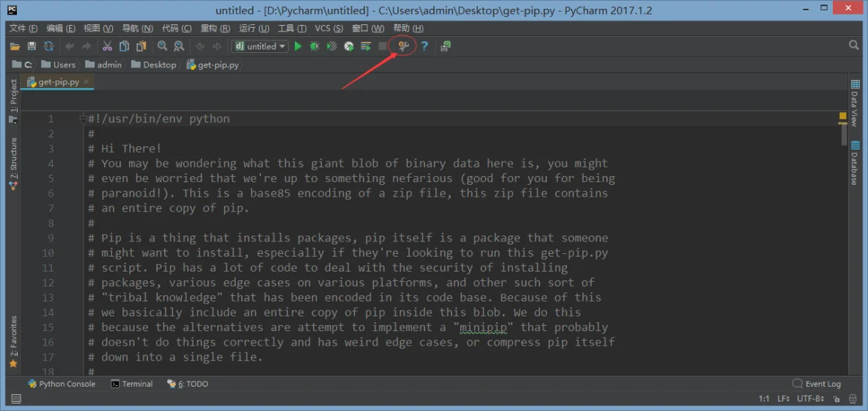Screen dimensions: 868x411
Task: Open the Terminal tool window
Action: pyautogui.click(x=132, y=384)
